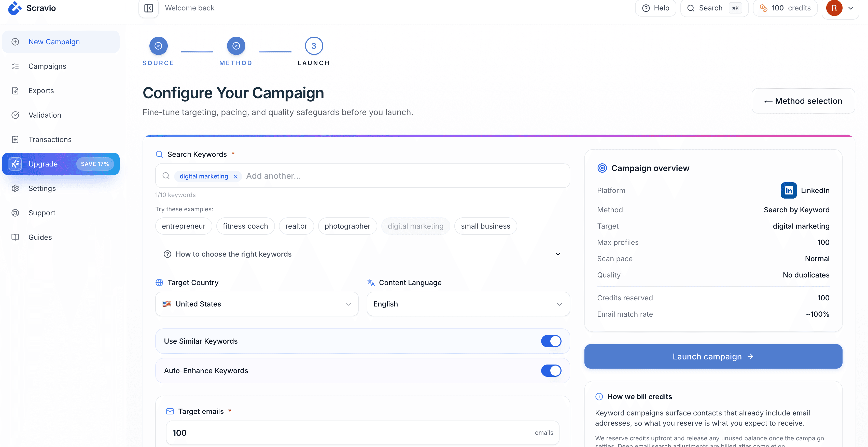The image size is (868, 447).
Task: Open the R user avatar
Action: tap(834, 8)
